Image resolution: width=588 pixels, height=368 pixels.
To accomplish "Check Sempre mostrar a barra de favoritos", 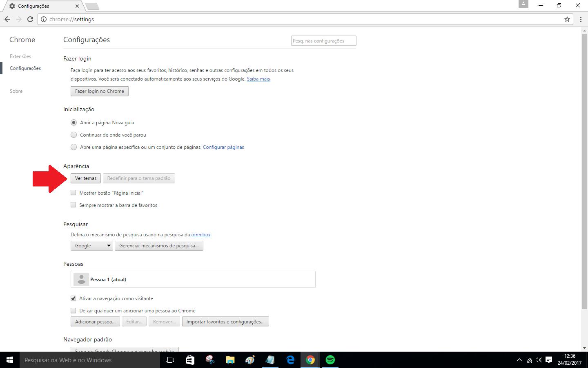I will click(73, 204).
